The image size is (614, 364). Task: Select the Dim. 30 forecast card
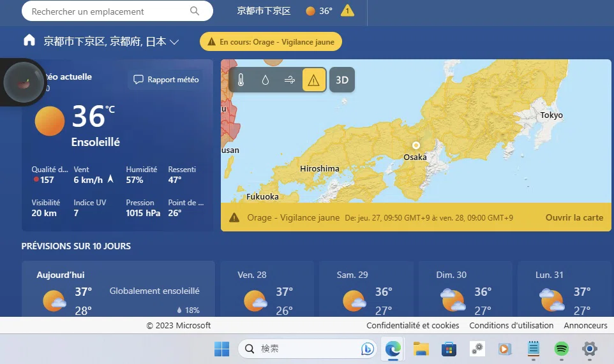pos(465,289)
